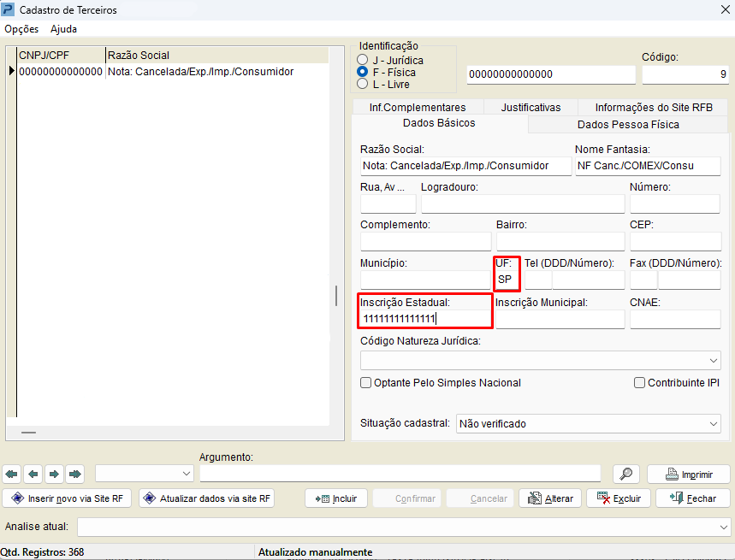735x560 pixels.
Task: Click the Imprimir button
Action: (x=689, y=475)
